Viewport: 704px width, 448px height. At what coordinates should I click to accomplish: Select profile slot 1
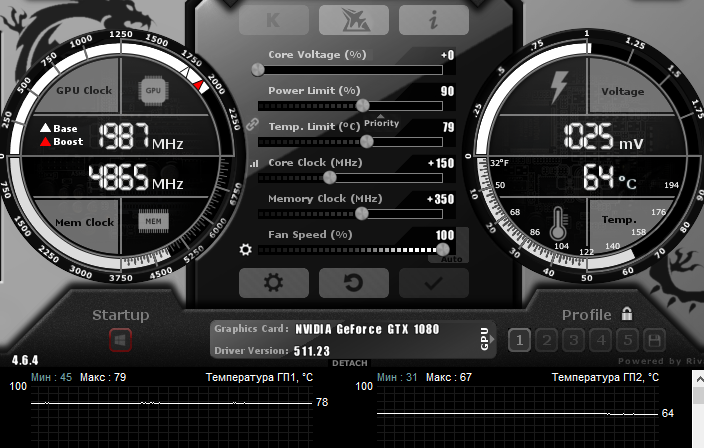pos(519,340)
